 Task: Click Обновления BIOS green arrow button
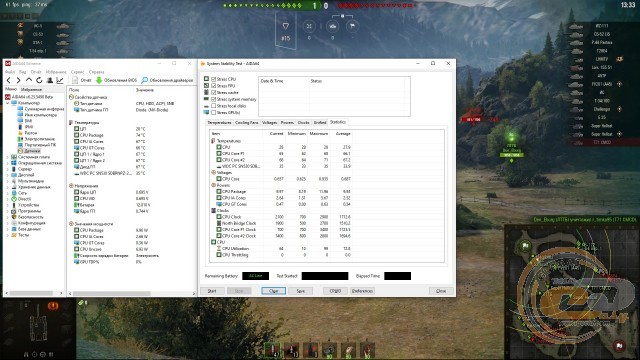click(116, 80)
